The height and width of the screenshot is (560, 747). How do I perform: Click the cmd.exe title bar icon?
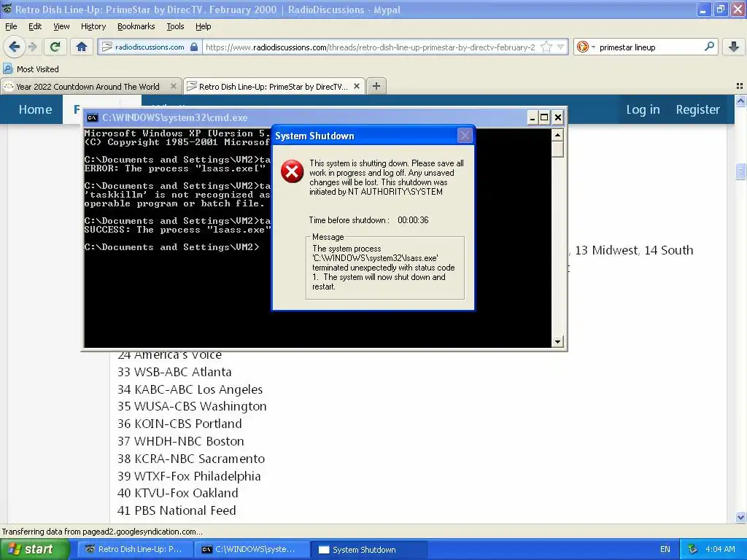[93, 117]
